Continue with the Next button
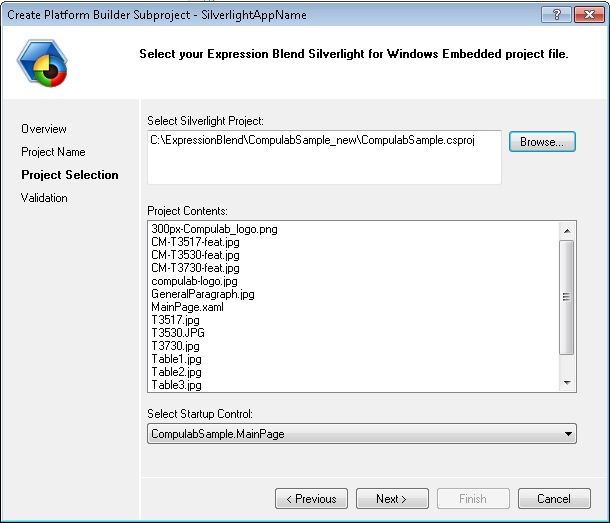 tap(392, 498)
